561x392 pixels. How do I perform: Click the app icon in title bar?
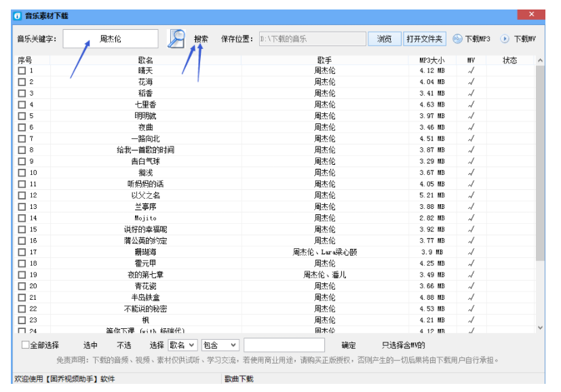pos(18,16)
